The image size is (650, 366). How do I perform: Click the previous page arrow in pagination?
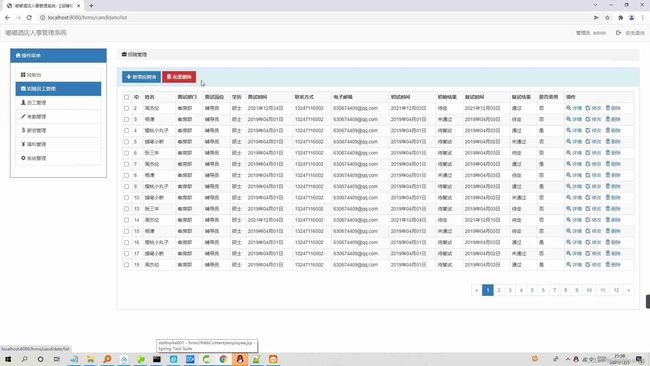tap(477, 290)
